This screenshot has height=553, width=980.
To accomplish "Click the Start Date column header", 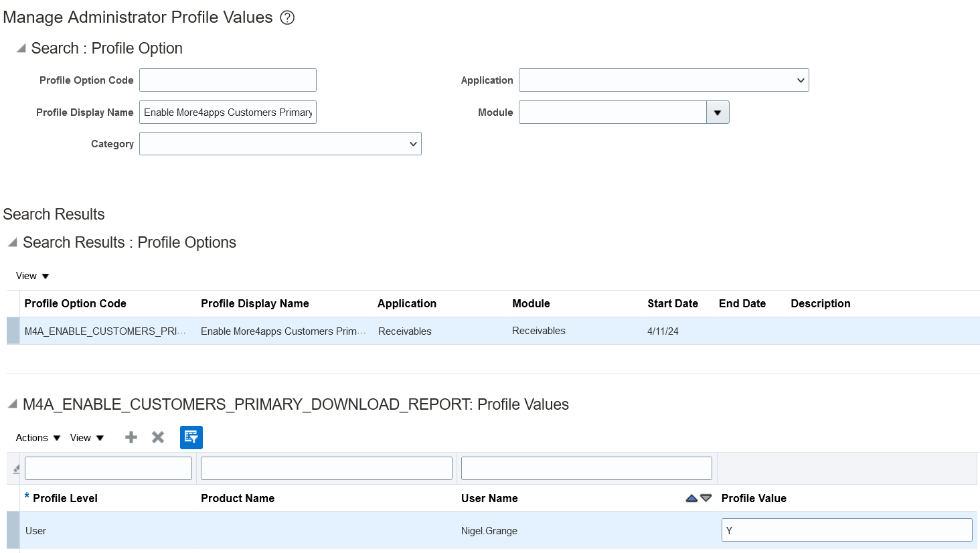I will tap(673, 303).
